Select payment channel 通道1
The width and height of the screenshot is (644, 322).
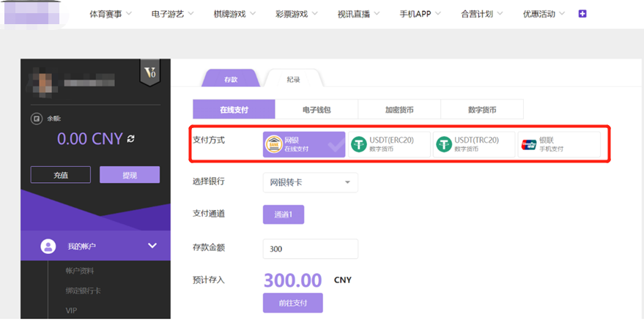[283, 214]
